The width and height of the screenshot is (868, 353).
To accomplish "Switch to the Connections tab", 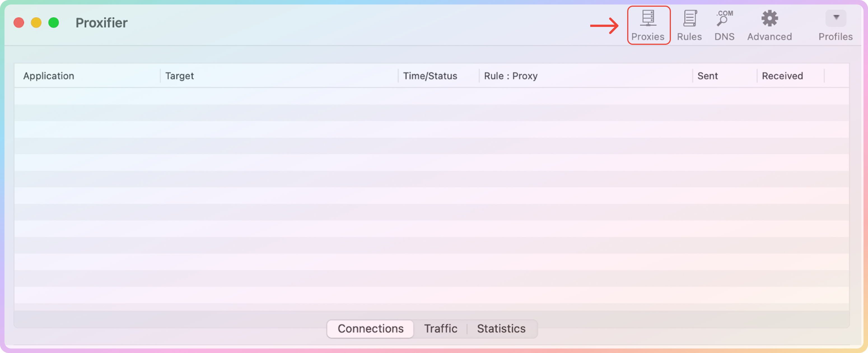I will (x=370, y=328).
